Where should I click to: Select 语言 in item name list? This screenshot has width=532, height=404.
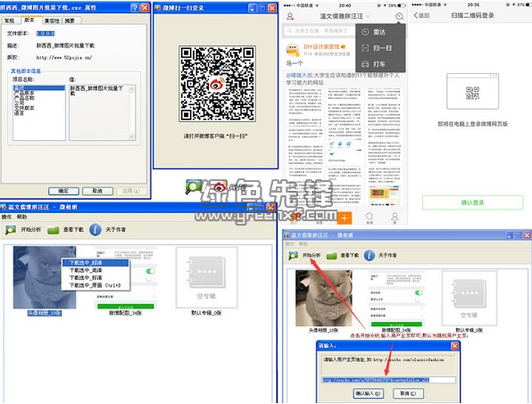(x=19, y=113)
